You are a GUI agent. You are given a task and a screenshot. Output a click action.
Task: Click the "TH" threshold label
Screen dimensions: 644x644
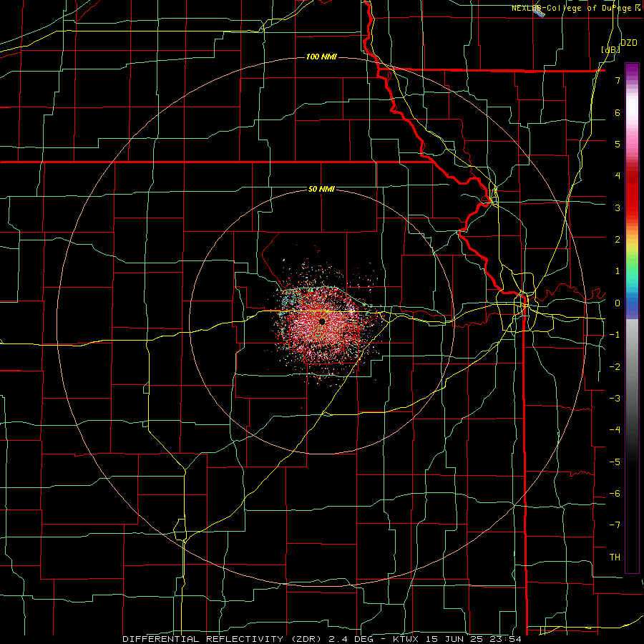pyautogui.click(x=615, y=557)
